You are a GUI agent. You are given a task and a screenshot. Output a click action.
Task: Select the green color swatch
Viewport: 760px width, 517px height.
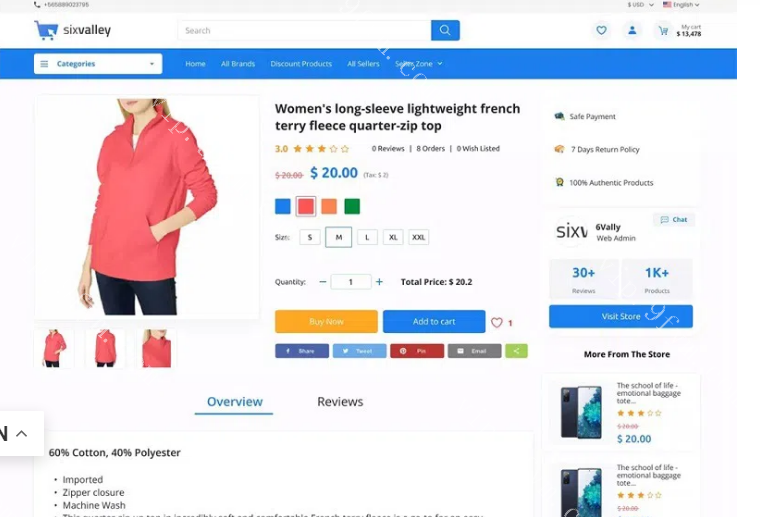(x=352, y=207)
